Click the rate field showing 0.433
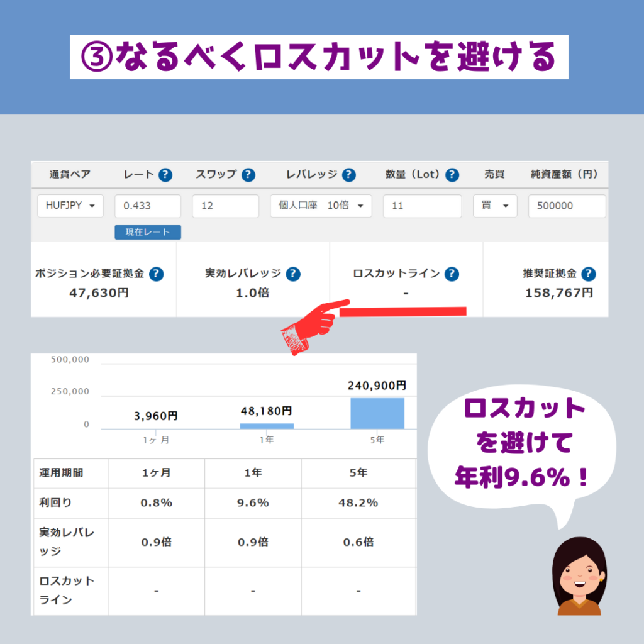Image resolution: width=644 pixels, height=644 pixels. (x=148, y=206)
